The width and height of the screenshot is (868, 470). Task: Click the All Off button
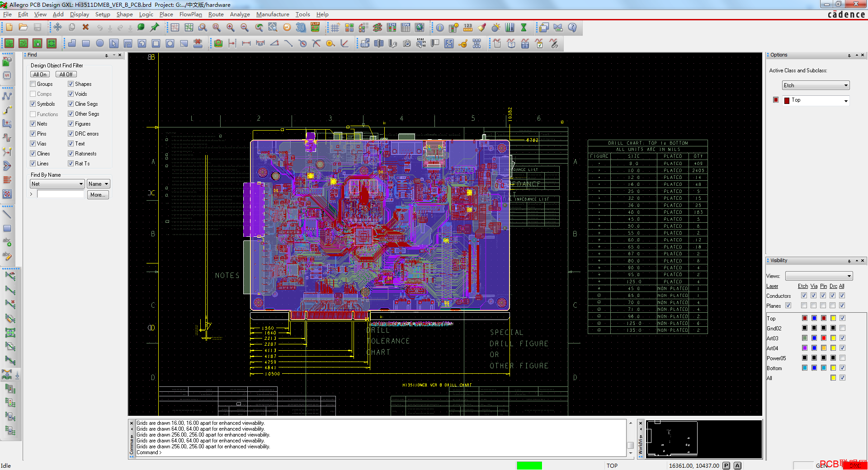tap(66, 75)
